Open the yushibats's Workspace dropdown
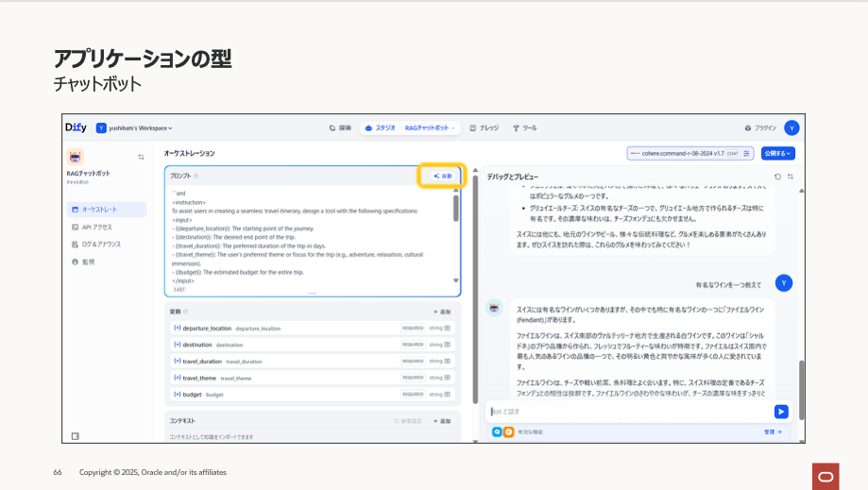 point(134,127)
